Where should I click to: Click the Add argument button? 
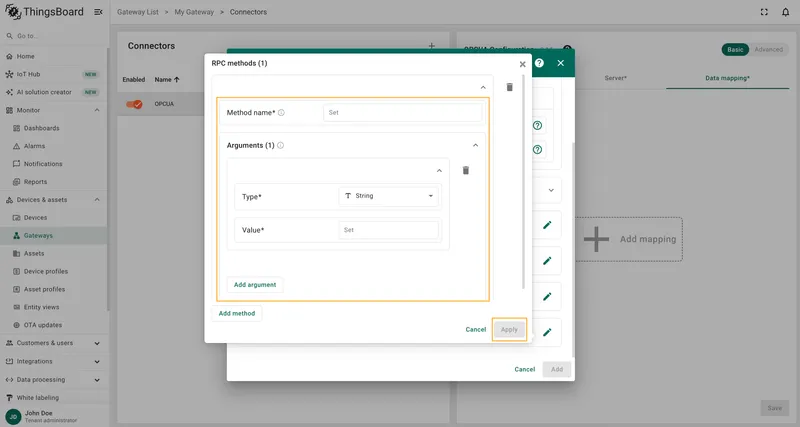pos(255,285)
